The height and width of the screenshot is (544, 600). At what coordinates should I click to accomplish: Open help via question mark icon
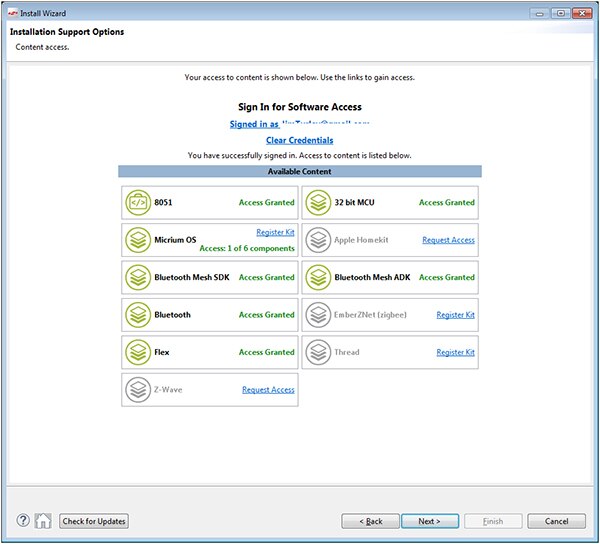[x=23, y=520]
